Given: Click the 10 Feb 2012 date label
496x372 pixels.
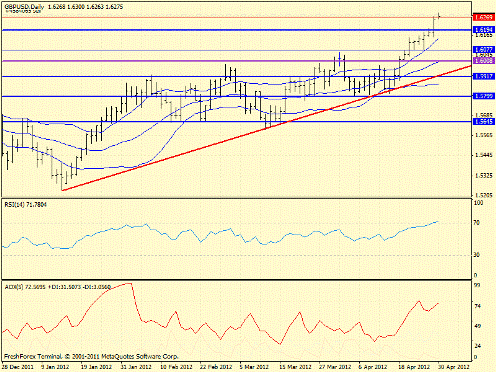Looking at the screenshot, I should tap(176, 367).
